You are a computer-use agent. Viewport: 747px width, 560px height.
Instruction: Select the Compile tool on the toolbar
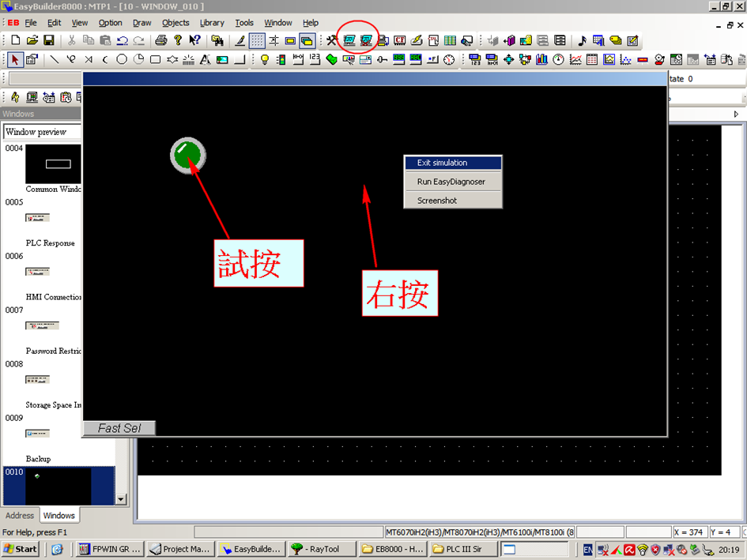(x=331, y=40)
